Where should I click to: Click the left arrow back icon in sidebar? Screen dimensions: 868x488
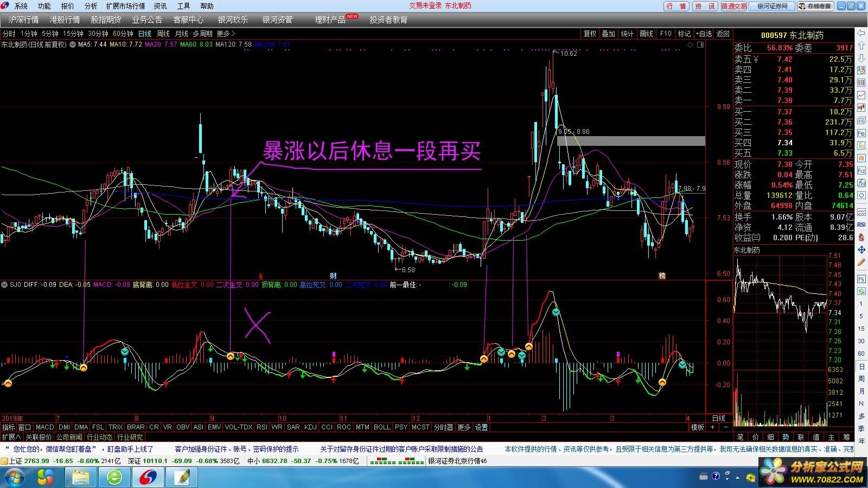861,33
